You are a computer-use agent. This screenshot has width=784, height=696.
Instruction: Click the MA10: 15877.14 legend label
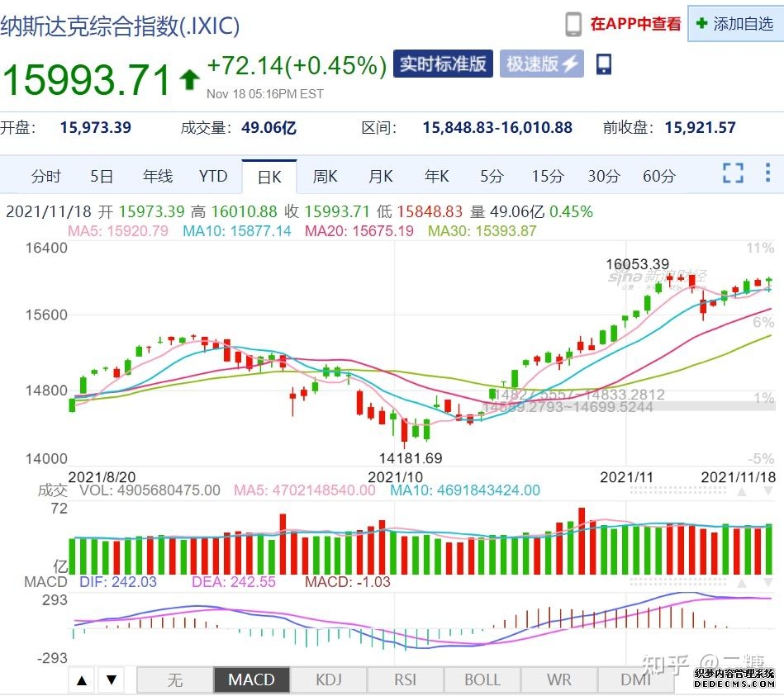(x=237, y=231)
